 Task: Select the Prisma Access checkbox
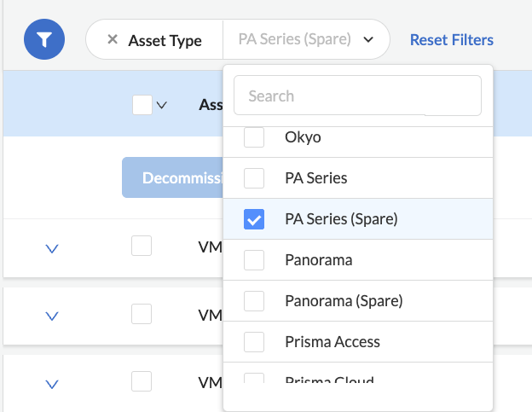click(254, 342)
